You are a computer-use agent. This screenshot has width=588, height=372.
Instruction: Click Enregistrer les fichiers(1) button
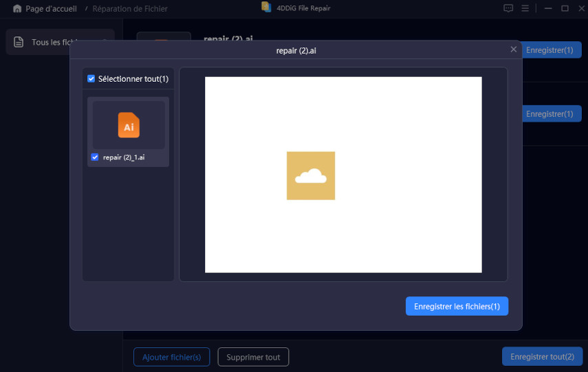tap(457, 307)
